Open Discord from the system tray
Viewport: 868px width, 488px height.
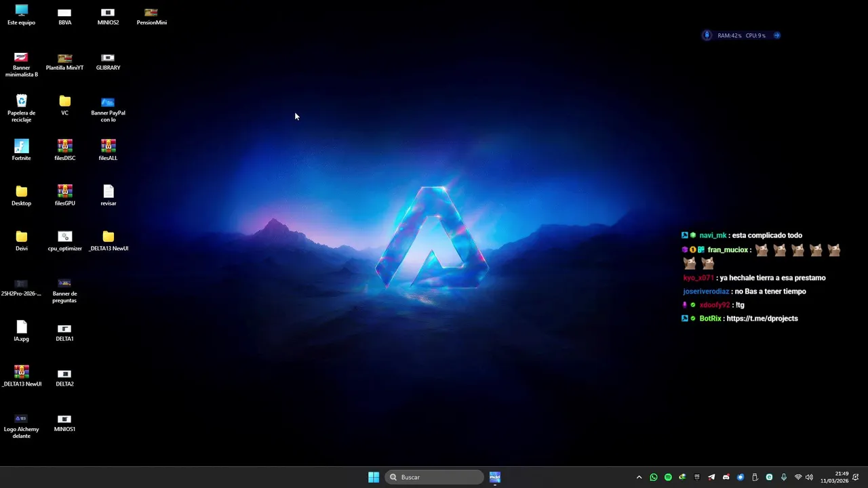click(726, 477)
